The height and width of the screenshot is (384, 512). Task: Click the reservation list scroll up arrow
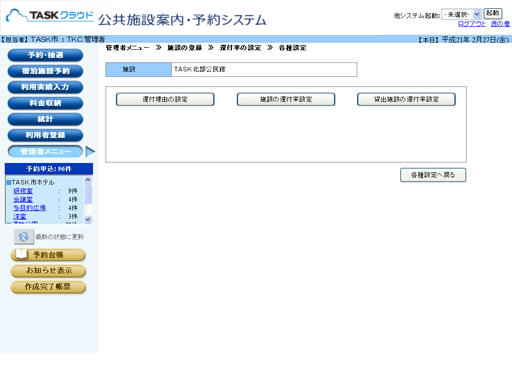pyautogui.click(x=88, y=180)
